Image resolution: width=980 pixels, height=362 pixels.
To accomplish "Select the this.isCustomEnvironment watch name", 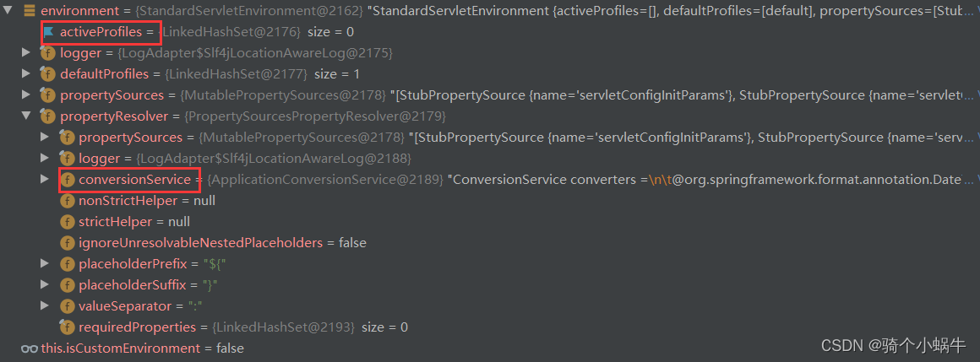I will (x=121, y=348).
